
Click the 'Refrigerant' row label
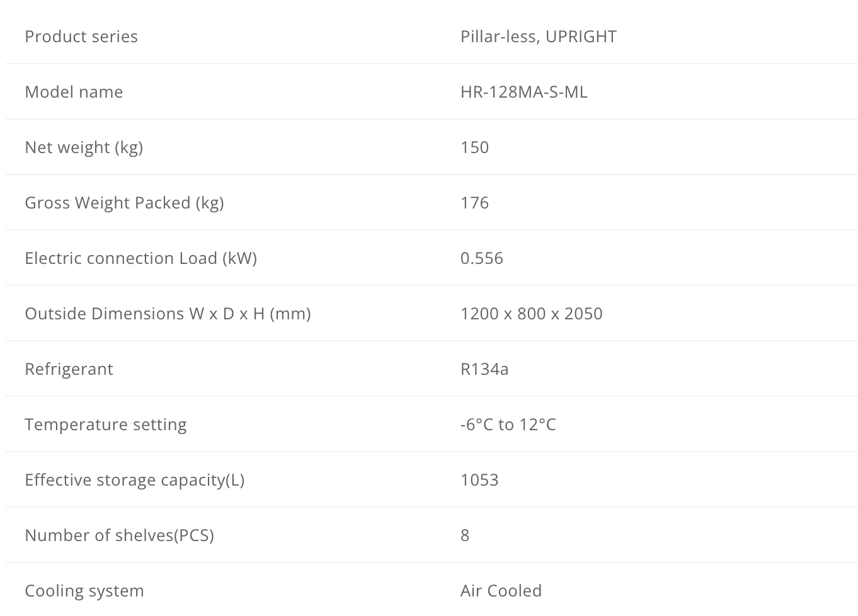(x=69, y=369)
